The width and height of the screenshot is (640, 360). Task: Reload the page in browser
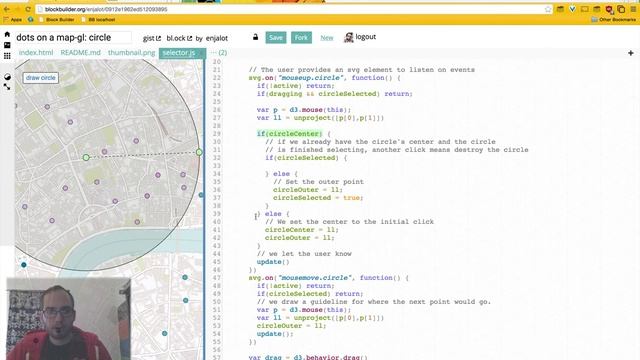(28, 9)
